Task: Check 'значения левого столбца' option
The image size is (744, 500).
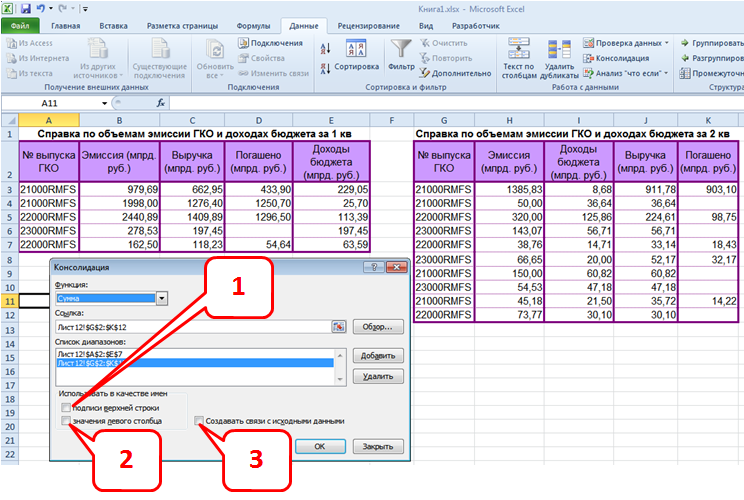Action: [x=67, y=422]
